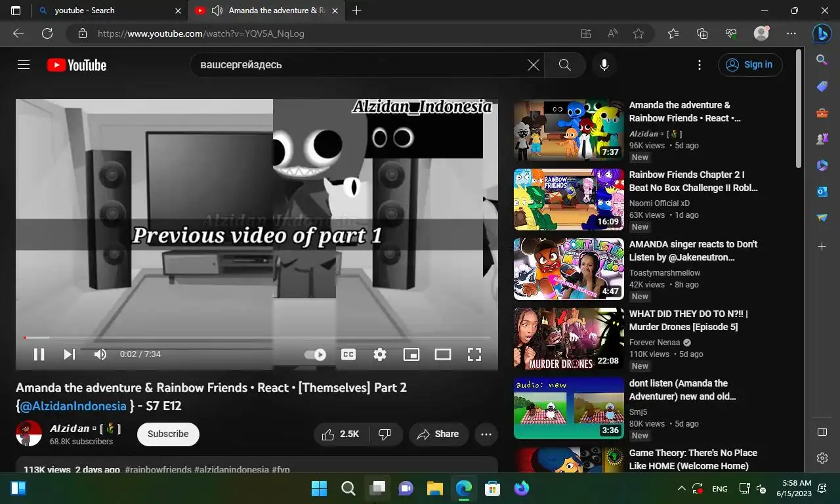This screenshot has height=504, width=840.
Task: Open the Windows Start menu
Action: [319, 488]
